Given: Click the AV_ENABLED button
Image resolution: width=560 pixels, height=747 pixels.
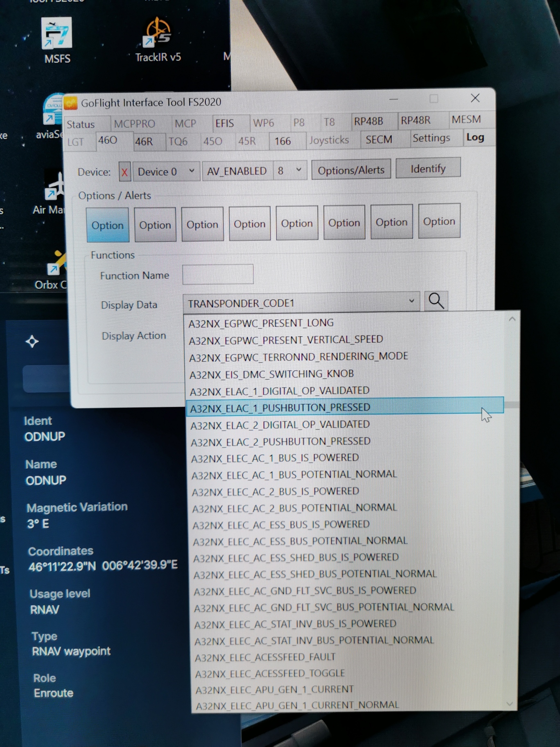Looking at the screenshot, I should pos(237,171).
